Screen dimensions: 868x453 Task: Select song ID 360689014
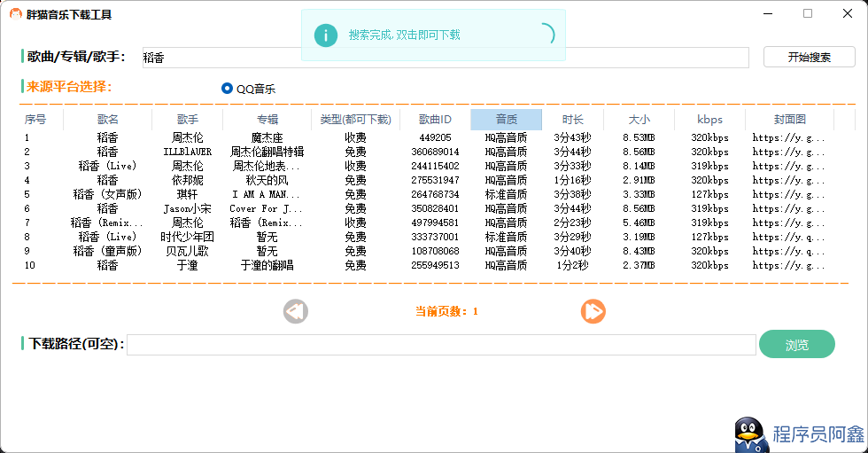click(435, 152)
